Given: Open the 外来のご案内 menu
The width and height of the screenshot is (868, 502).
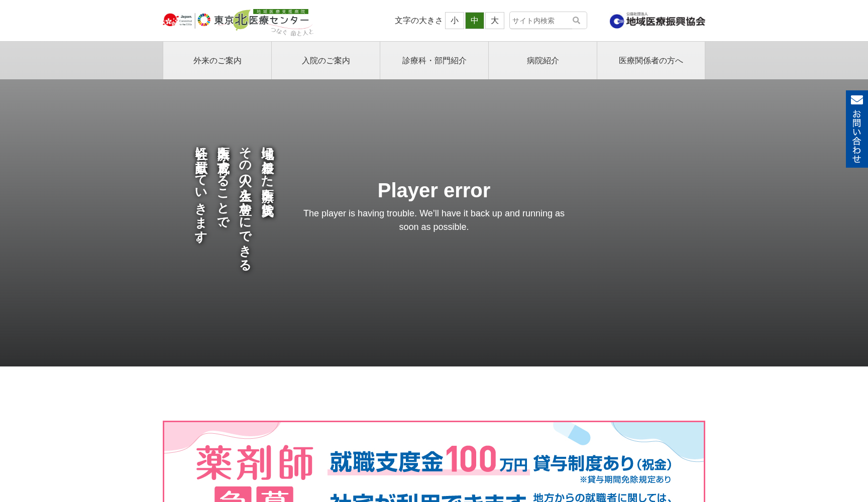Looking at the screenshot, I should click(x=216, y=60).
